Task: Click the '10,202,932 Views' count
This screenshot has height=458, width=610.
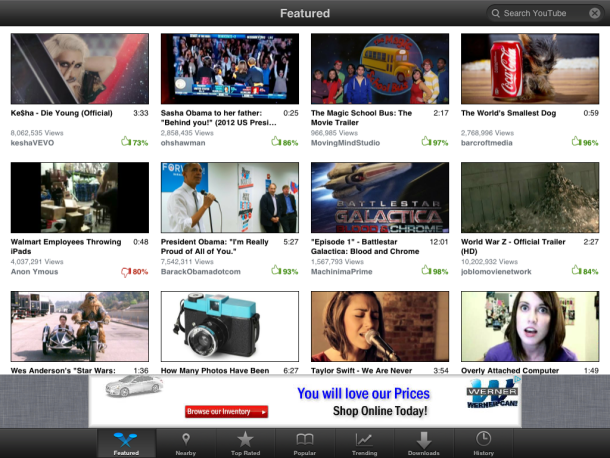Action: pos(489,261)
